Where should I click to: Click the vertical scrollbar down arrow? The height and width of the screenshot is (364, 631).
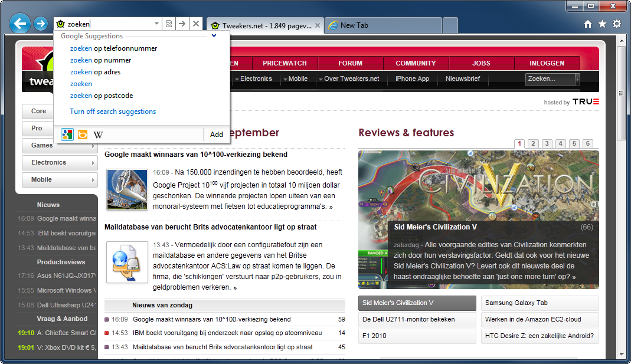[622, 355]
